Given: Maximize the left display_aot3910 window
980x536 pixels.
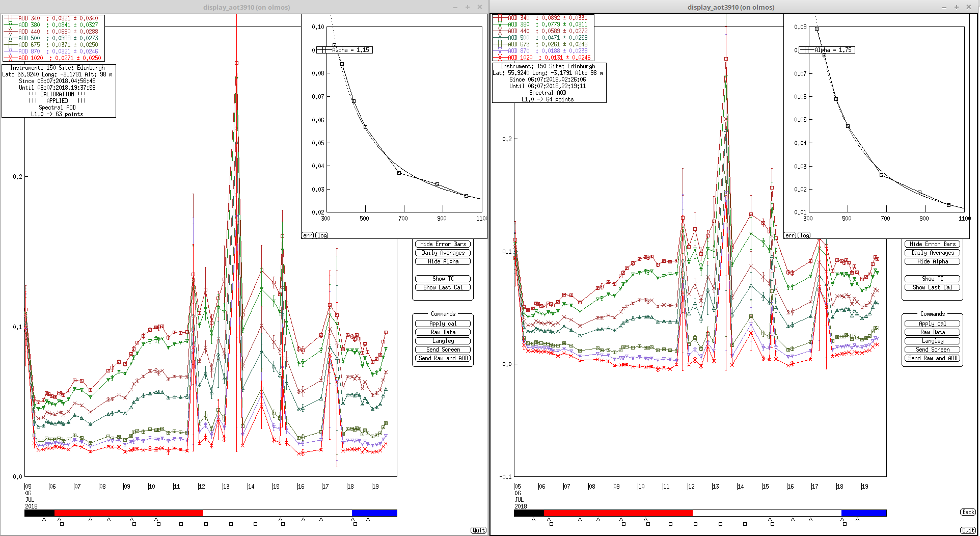Looking at the screenshot, I should (468, 7).
